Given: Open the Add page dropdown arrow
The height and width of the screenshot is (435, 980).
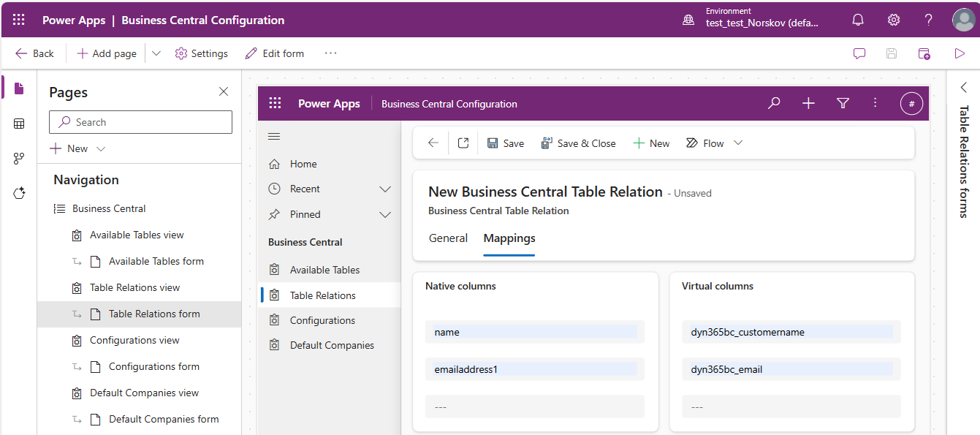Looking at the screenshot, I should (x=156, y=53).
